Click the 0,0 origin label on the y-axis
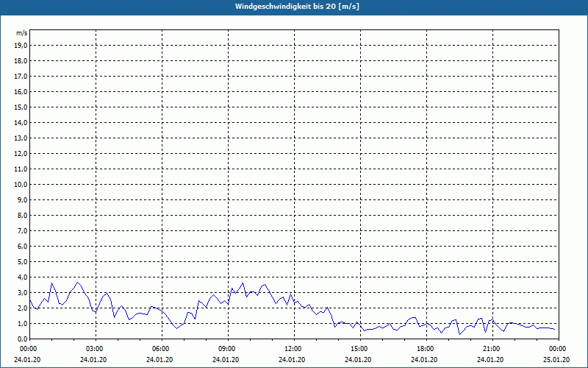This screenshot has width=588, height=368. point(22,339)
